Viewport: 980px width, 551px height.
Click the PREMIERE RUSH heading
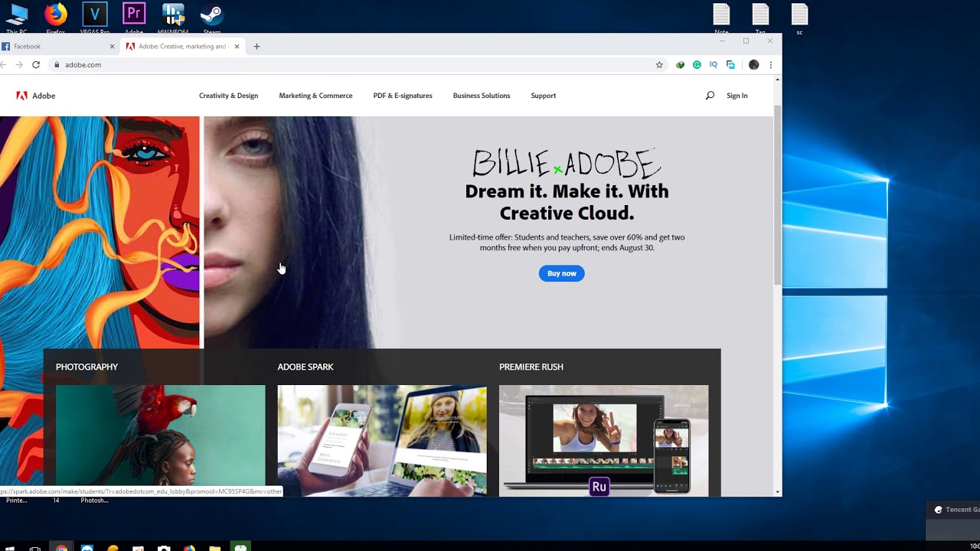click(x=531, y=367)
